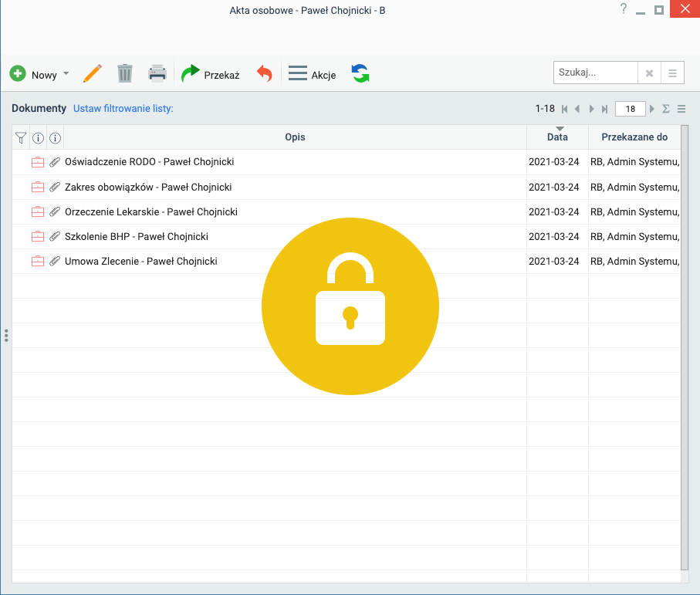Screen dimensions: 700x595
Task: Click the printer icon
Action: click(x=157, y=73)
